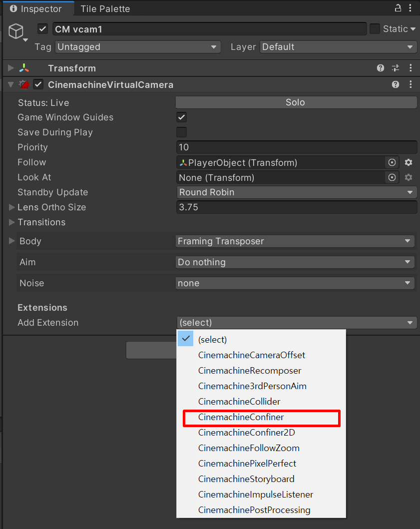Select CinemachineRecomposer extension
The height and width of the screenshot is (529, 420).
(262, 371)
